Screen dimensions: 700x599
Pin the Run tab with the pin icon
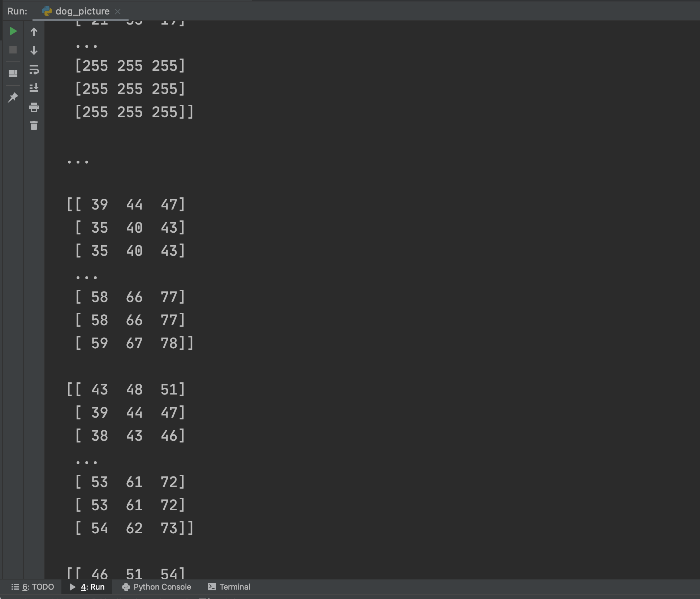pos(13,97)
